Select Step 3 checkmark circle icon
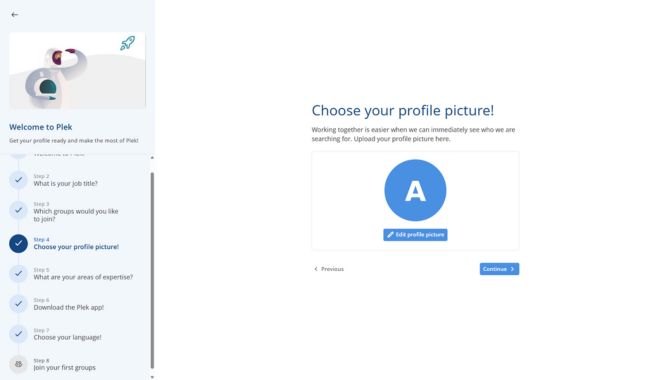This screenshot has width=650, height=380. point(18,210)
